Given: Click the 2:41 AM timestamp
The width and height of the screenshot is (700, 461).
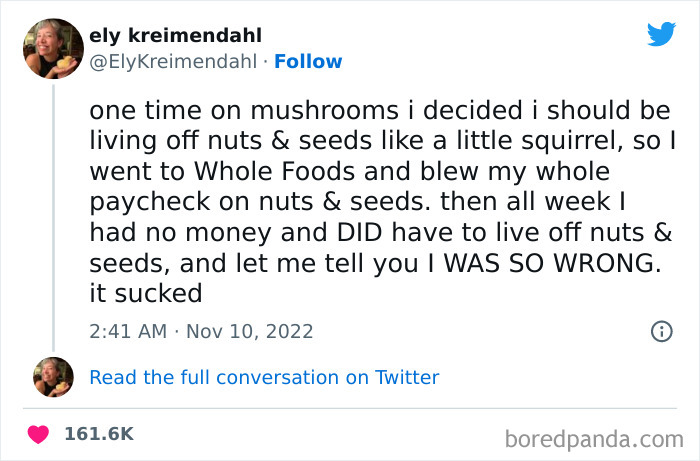Looking at the screenshot, I should click(129, 331).
